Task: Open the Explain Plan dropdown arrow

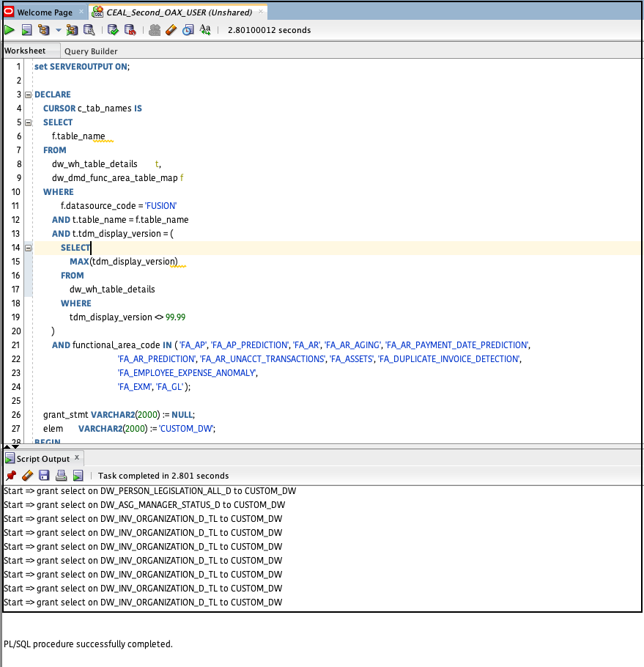Action: point(58,31)
